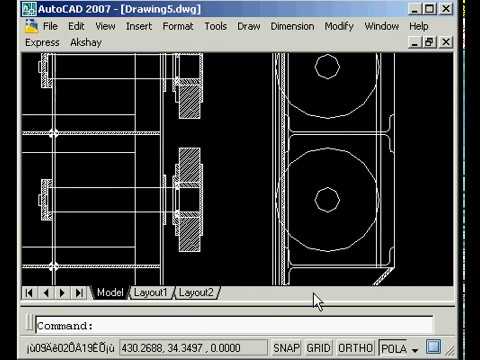
Task: Switch to the Layout2 tab
Action: tap(196, 293)
